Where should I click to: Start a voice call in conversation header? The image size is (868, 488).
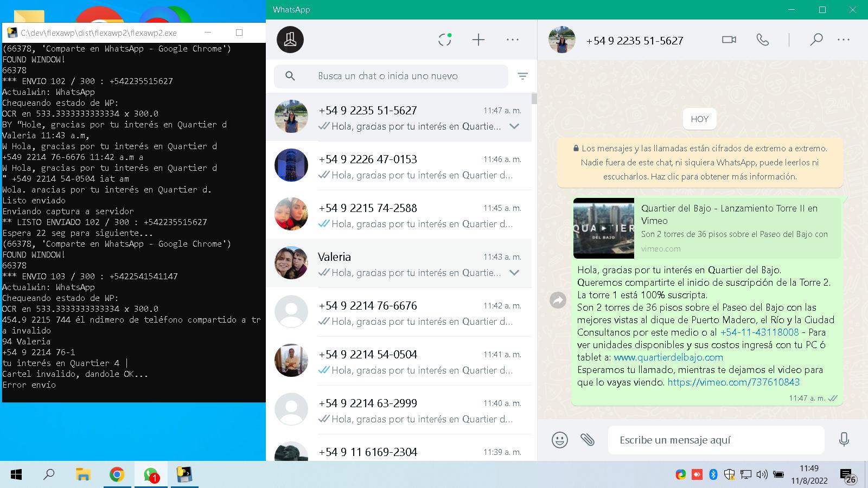(763, 40)
